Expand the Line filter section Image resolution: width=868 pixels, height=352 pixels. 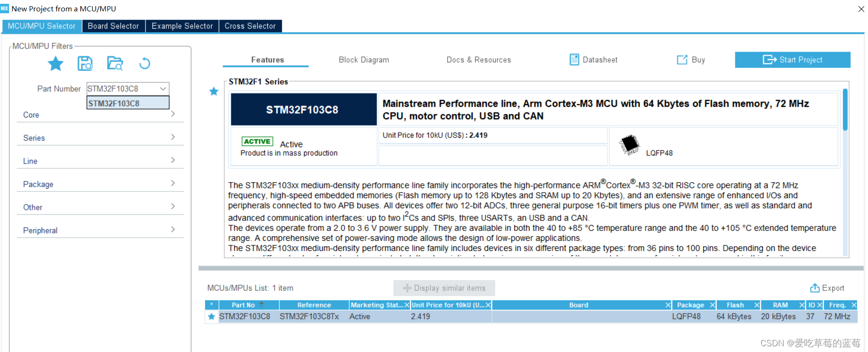click(100, 161)
